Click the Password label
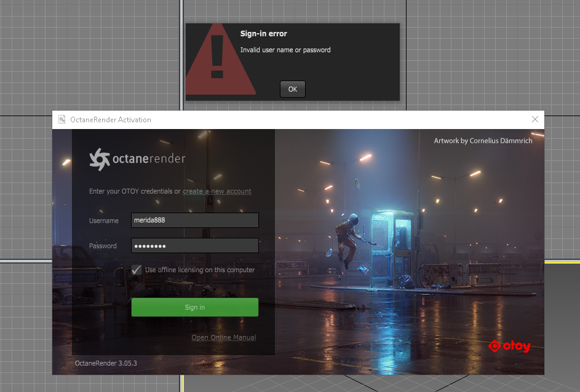Image resolution: width=580 pixels, height=392 pixels. pyautogui.click(x=103, y=246)
